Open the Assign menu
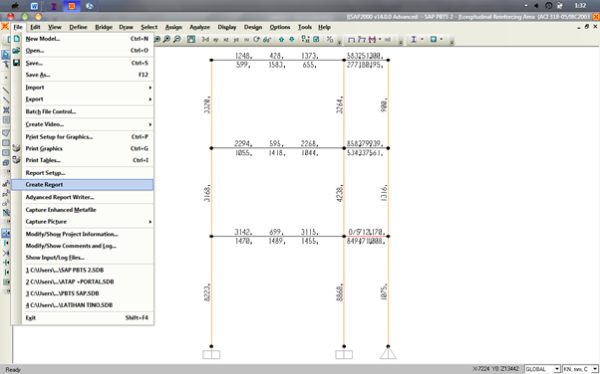Screen dimensions: 600x374 point(173,27)
